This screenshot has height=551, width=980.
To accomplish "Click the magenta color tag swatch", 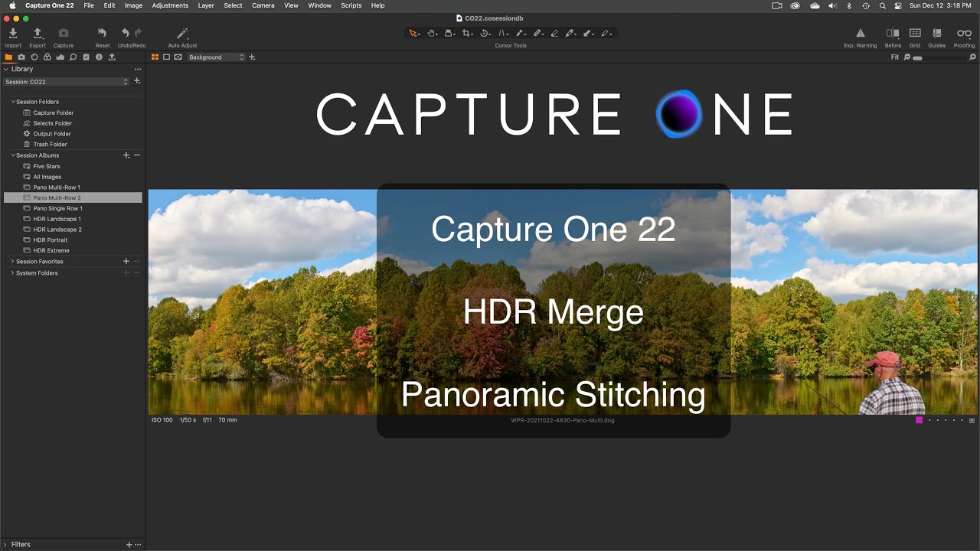I will [x=920, y=420].
